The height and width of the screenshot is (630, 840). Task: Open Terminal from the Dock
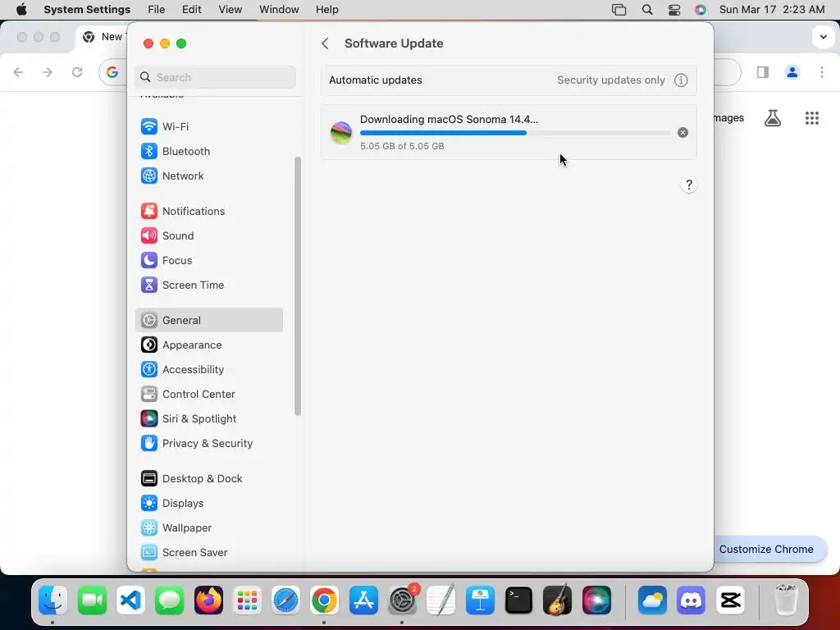518,600
